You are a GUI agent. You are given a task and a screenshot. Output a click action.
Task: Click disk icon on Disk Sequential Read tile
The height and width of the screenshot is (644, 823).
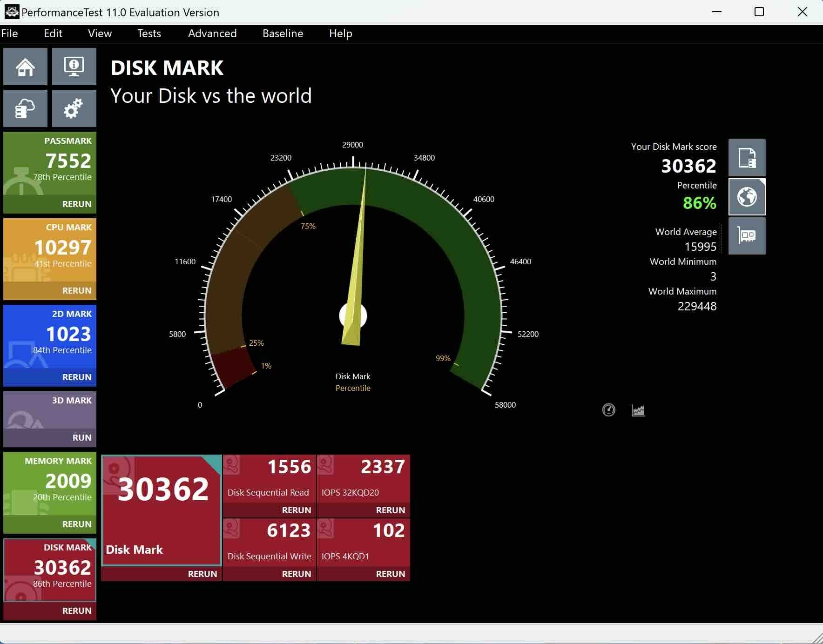(x=232, y=466)
